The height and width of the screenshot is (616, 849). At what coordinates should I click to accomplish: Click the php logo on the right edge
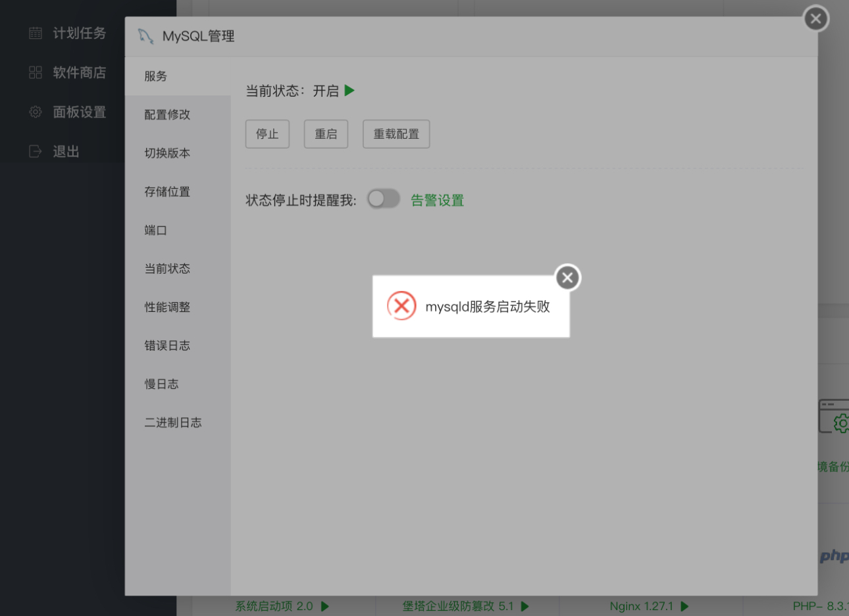835,555
